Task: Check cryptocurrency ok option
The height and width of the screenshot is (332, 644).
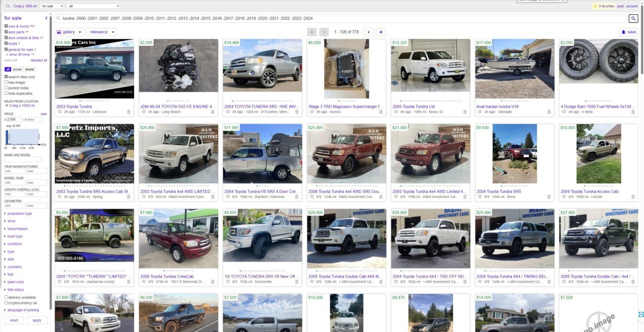Action: point(6,303)
